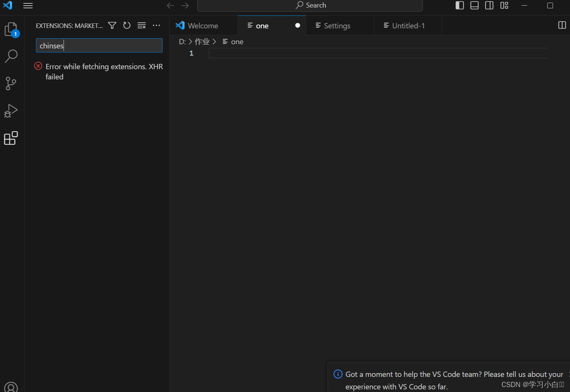The image size is (570, 392).
Task: Switch to the Settings tab
Action: tap(337, 25)
